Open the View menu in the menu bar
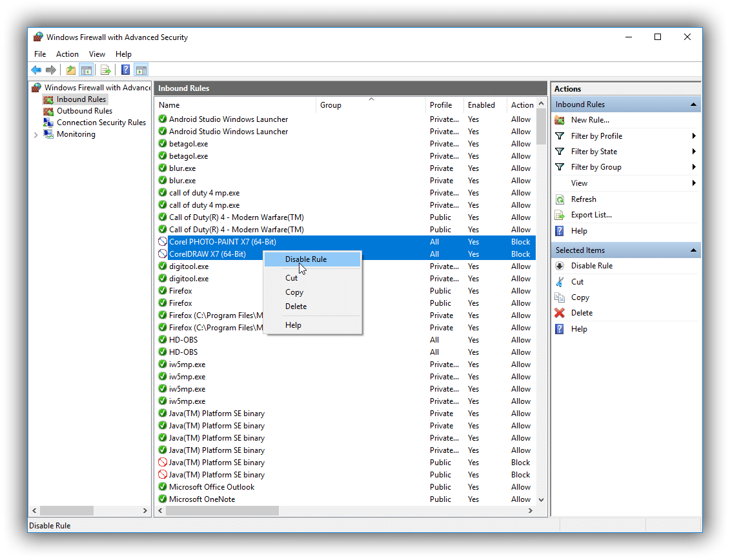 click(97, 54)
